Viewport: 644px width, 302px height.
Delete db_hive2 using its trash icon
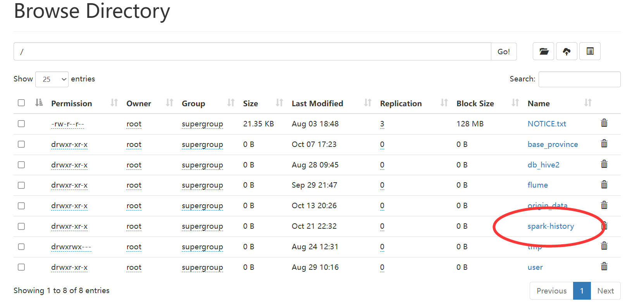pos(604,164)
